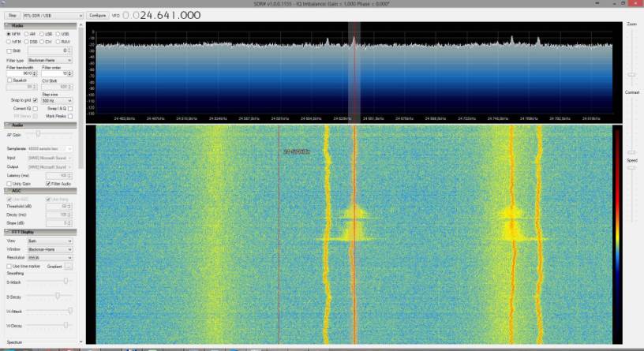This screenshot has width=644, height=351.
Task: Toggle the Snap to grid checkbox
Action: tap(35, 100)
